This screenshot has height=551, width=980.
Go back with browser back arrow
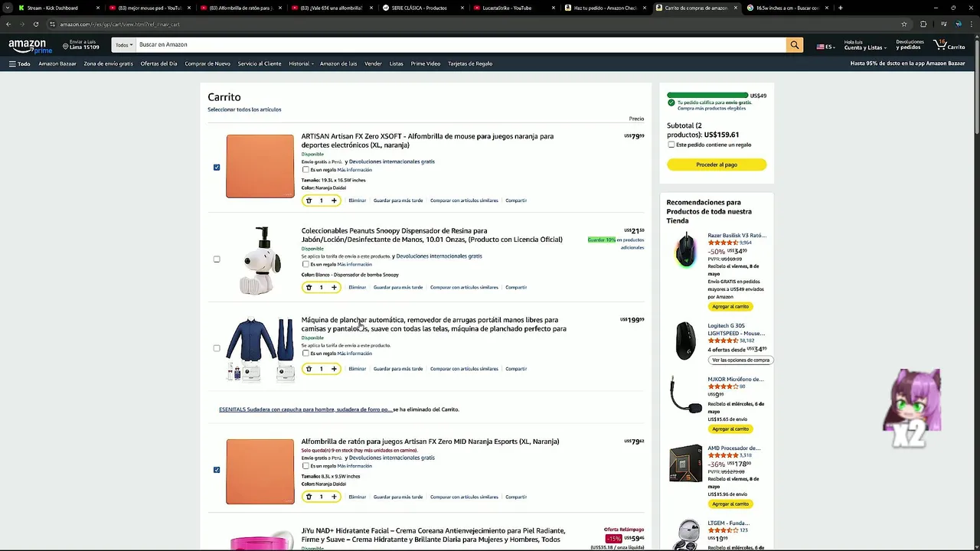point(8,24)
